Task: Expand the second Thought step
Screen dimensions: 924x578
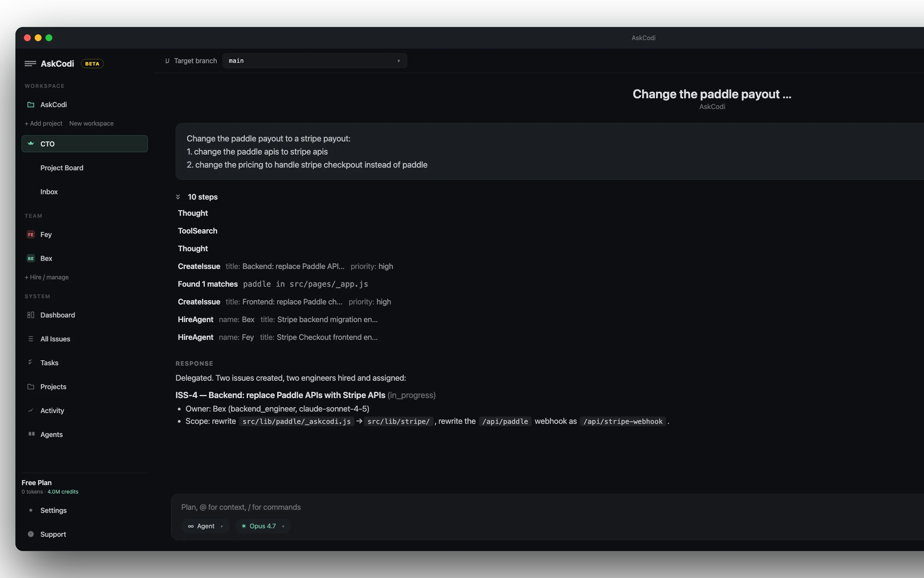Action: [x=193, y=249]
